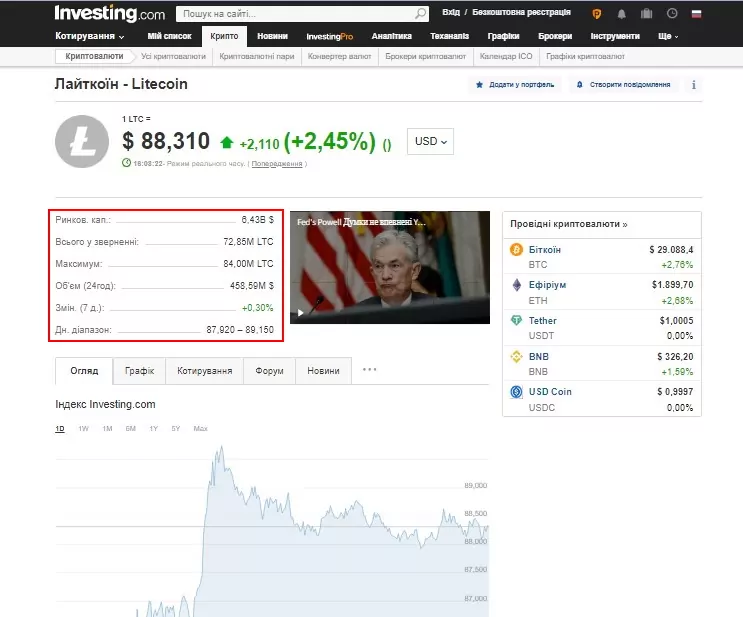Open Конвертер валют submenu
The height and width of the screenshot is (617, 743).
click(x=339, y=56)
